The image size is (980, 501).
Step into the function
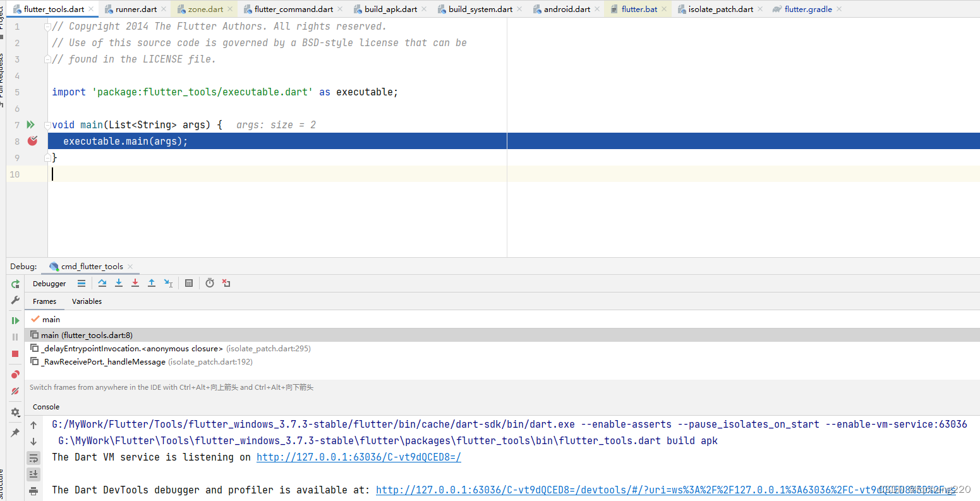(119, 283)
